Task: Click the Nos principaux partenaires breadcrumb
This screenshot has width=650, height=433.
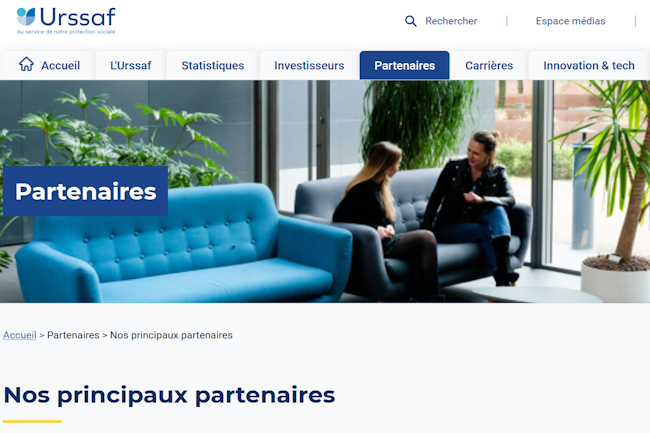Action: coord(171,335)
